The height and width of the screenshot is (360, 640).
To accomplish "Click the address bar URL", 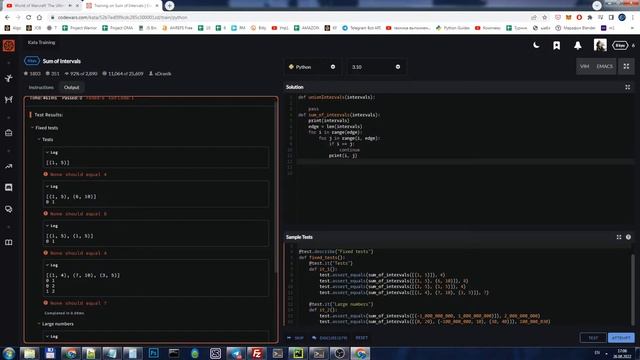I will click(122, 18).
